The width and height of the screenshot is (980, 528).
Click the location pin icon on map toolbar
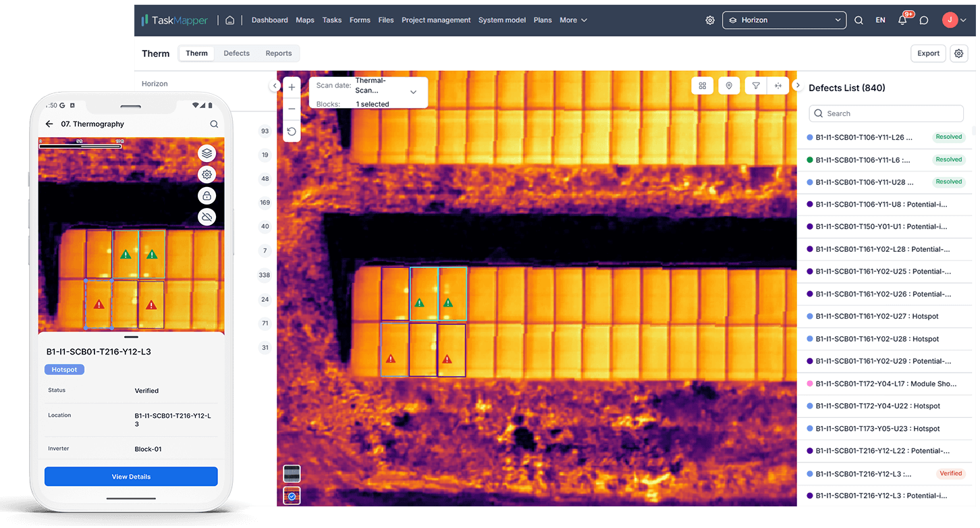pos(728,86)
